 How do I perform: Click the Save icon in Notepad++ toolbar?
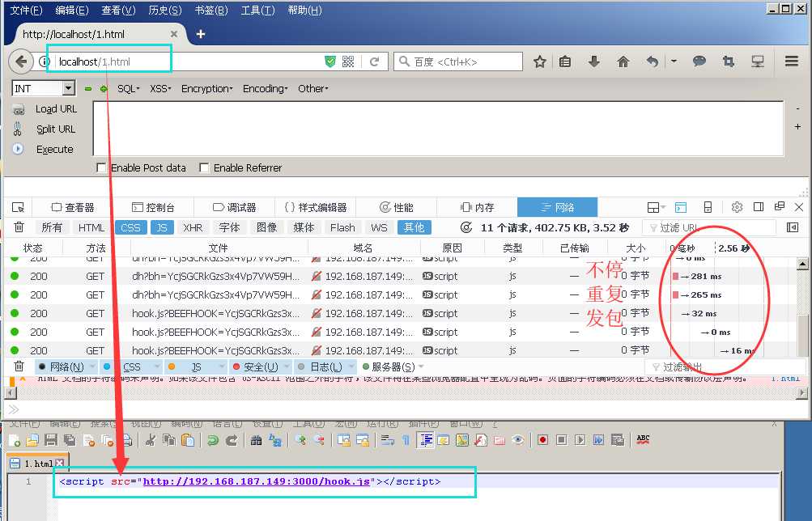point(51,440)
